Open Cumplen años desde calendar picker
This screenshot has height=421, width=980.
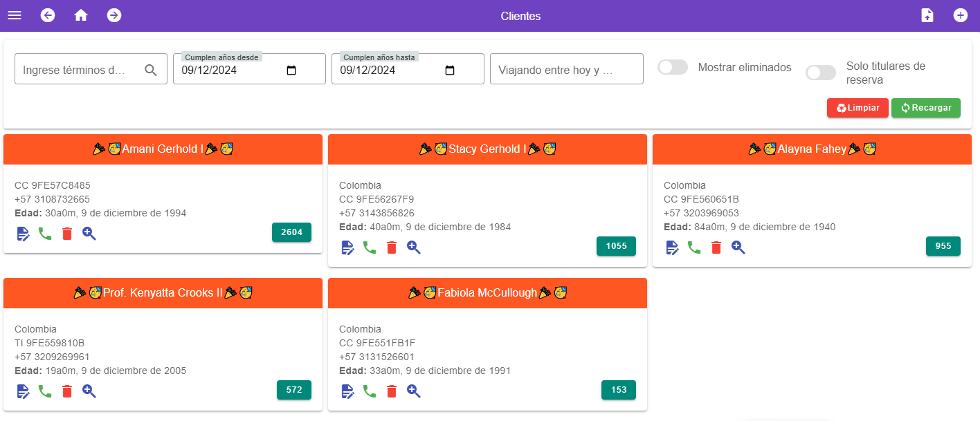coord(291,70)
